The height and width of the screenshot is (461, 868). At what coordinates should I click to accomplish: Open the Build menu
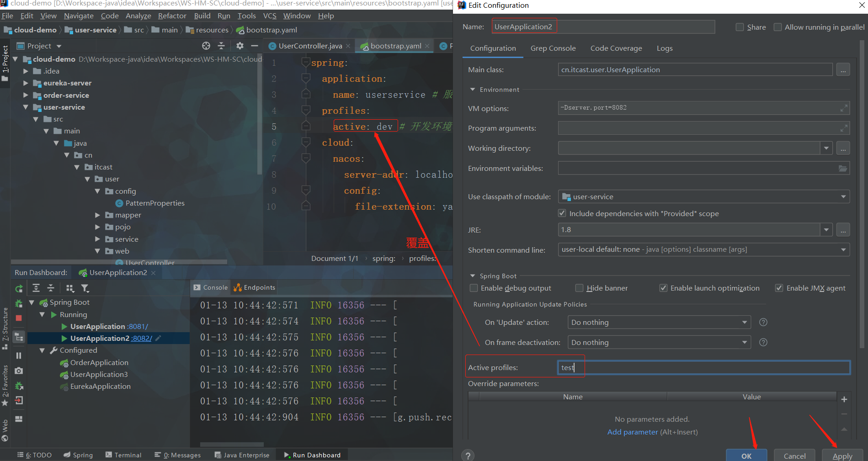point(202,16)
